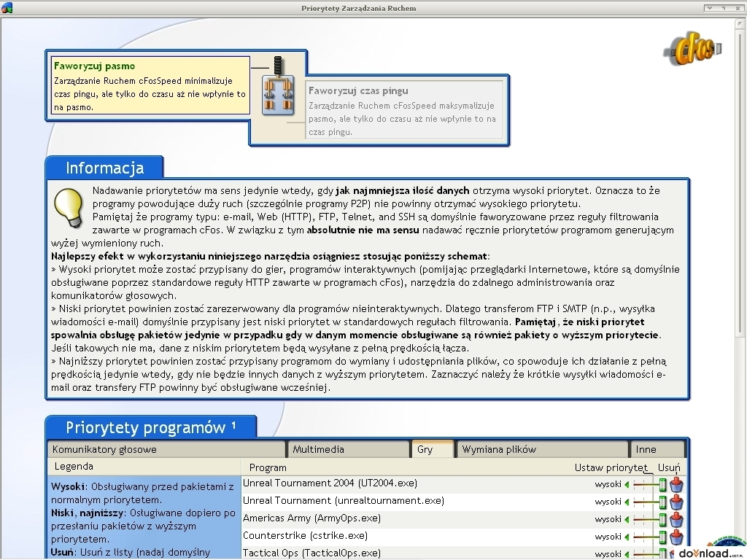Select the Gry tab
This screenshot has width=747, height=560.
click(x=432, y=449)
